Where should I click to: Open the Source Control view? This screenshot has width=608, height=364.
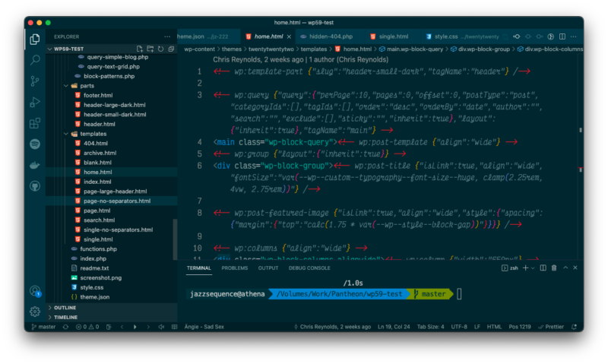35,81
